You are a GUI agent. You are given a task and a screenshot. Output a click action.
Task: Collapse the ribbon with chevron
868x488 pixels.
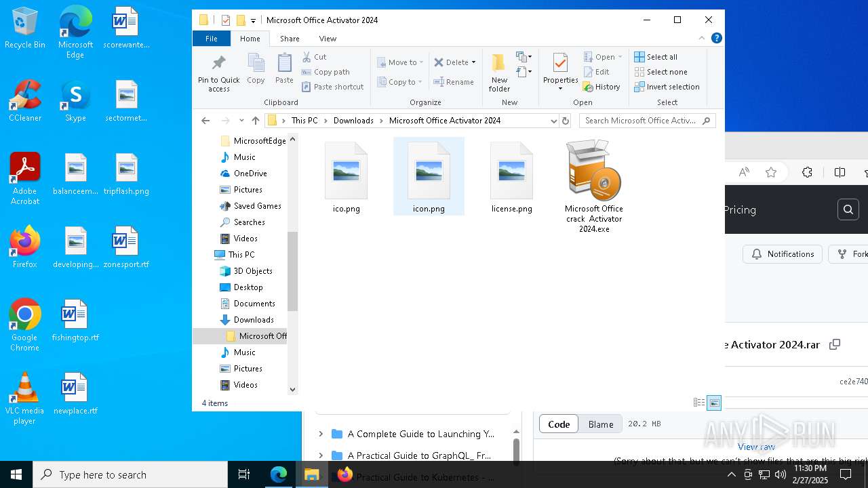point(702,38)
